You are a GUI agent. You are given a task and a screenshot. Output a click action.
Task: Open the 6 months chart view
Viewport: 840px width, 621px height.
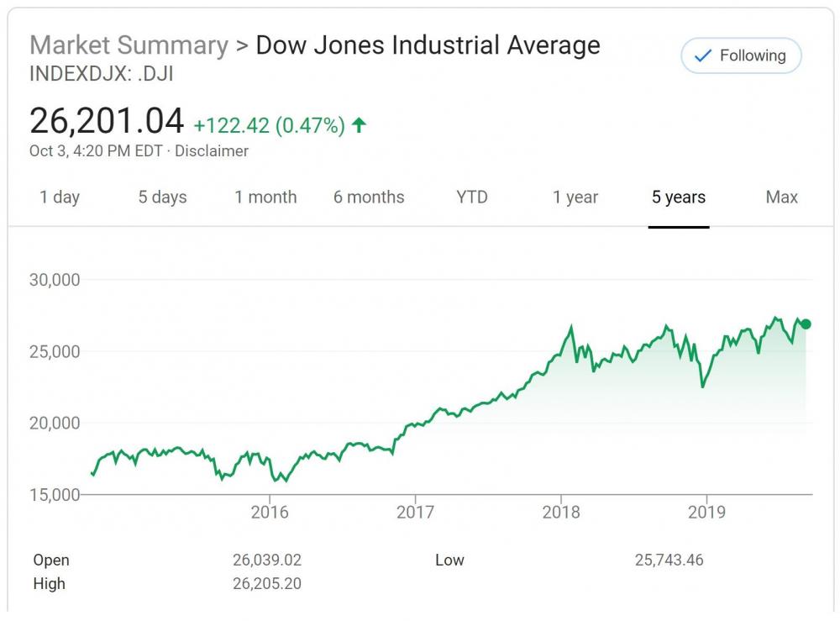coord(370,197)
